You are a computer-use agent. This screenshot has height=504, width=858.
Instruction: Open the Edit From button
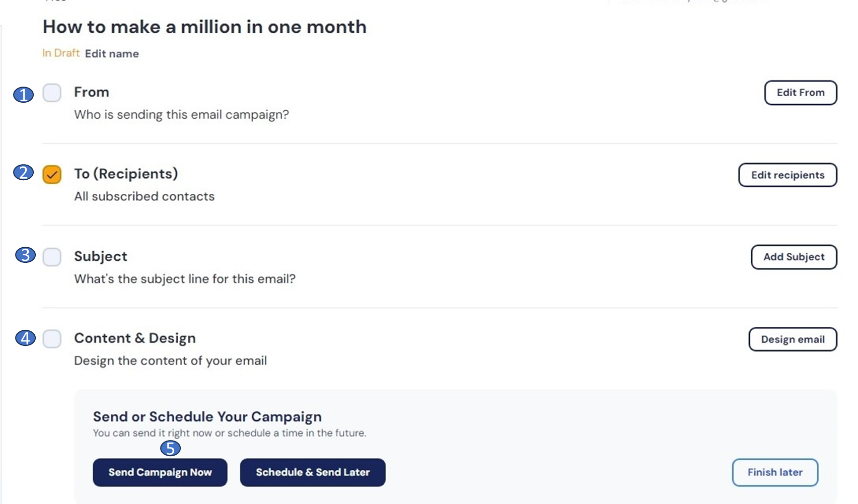[x=800, y=93]
